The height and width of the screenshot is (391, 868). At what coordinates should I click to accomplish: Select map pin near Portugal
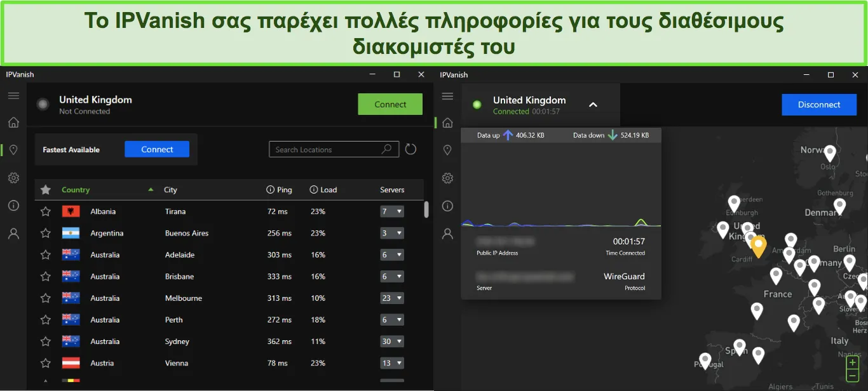pyautogui.click(x=705, y=361)
